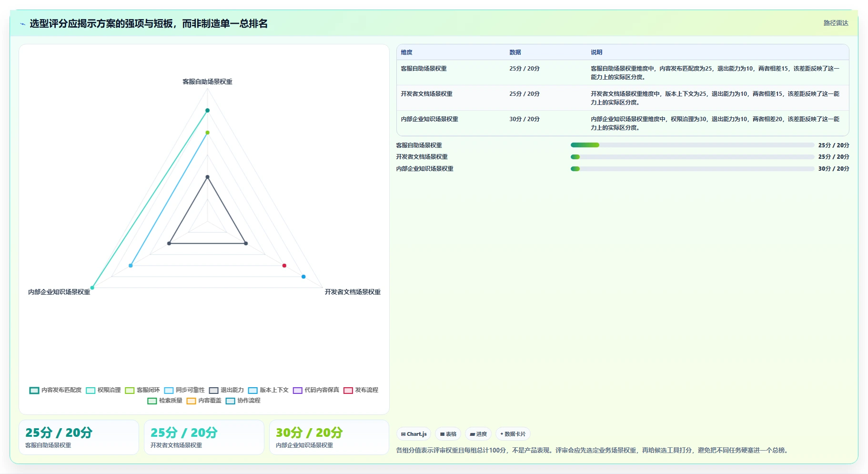
Task: Click description text of 内部企业知识场景权重 row
Action: [715, 124]
